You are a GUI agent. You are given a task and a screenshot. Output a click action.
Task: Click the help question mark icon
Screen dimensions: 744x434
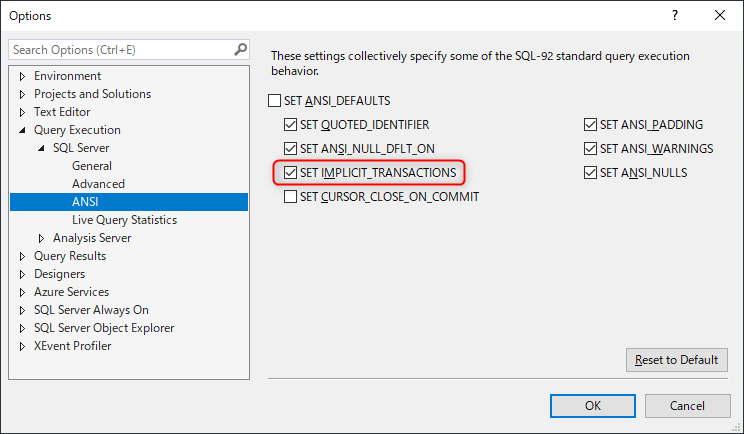click(x=673, y=15)
